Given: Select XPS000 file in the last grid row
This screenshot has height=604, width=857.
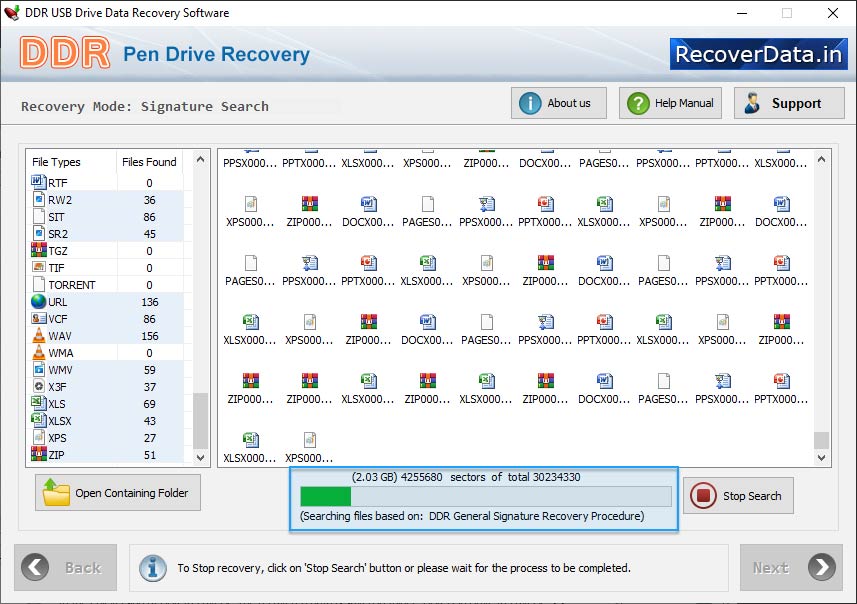Looking at the screenshot, I should pyautogui.click(x=309, y=448).
